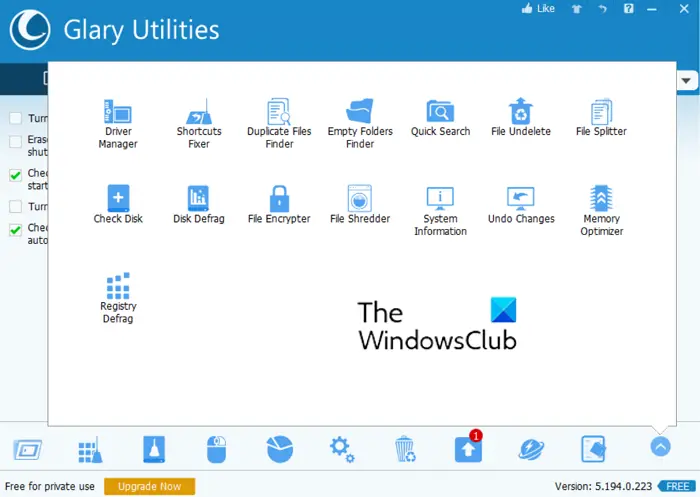Viewport: 700px width, 497px height.
Task: Open the software update icon with red badge
Action: [x=469, y=448]
